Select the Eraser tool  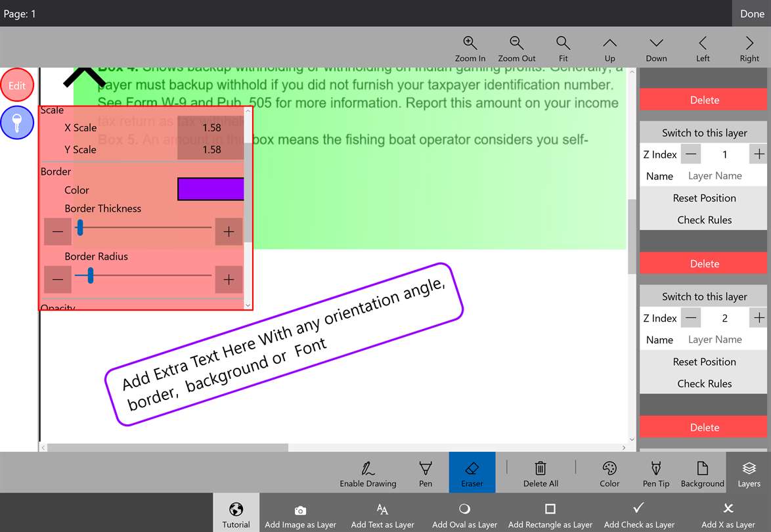pyautogui.click(x=472, y=472)
